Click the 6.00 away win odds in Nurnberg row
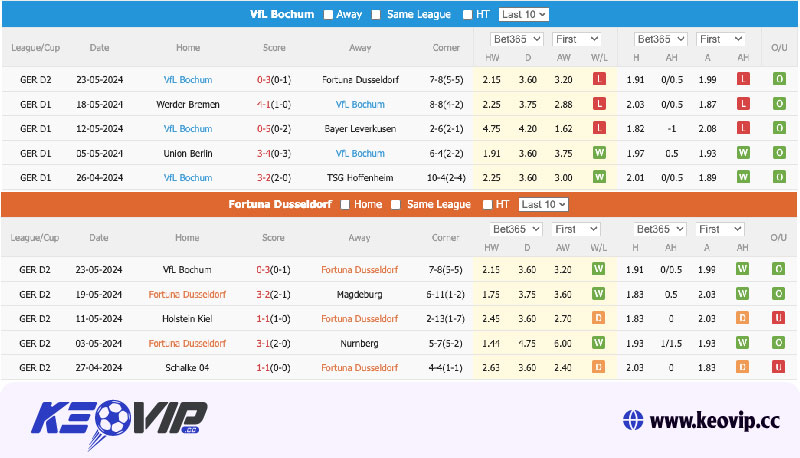800x458 pixels. click(562, 344)
